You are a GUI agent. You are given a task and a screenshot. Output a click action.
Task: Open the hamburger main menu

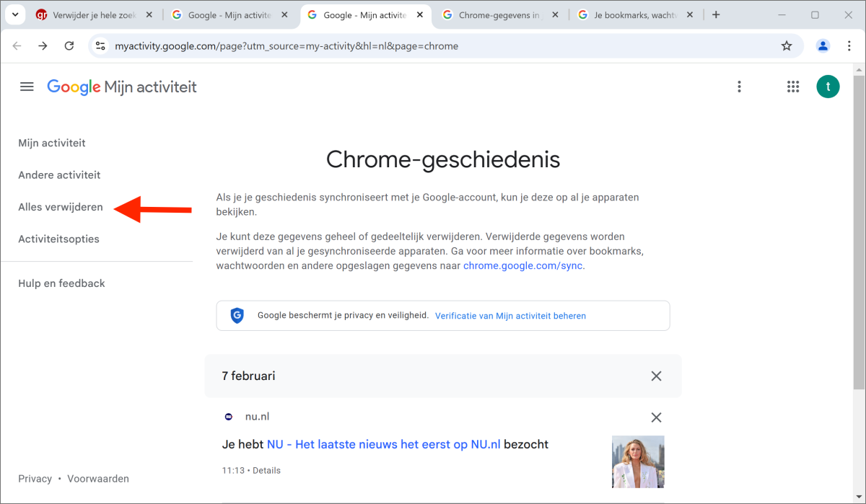pyautogui.click(x=27, y=87)
